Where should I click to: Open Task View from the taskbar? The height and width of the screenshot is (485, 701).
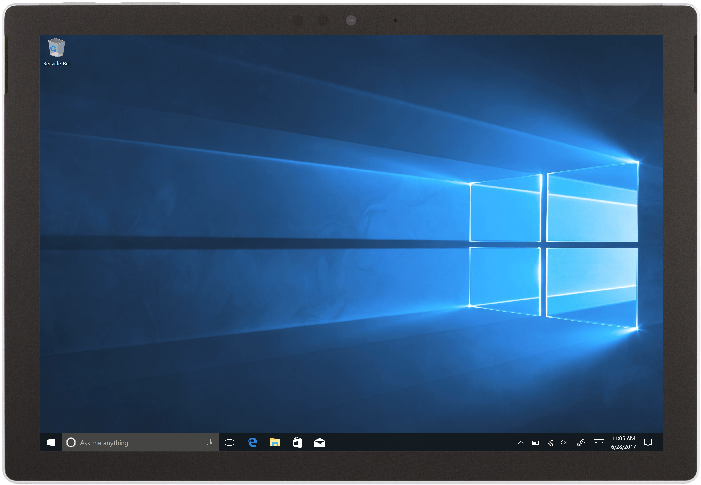(x=229, y=443)
